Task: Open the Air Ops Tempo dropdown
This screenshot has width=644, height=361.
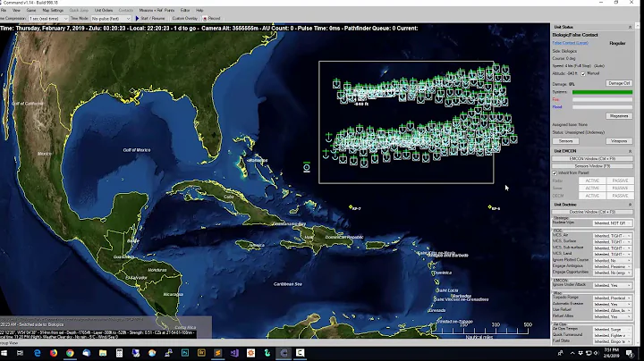Action: (613, 330)
